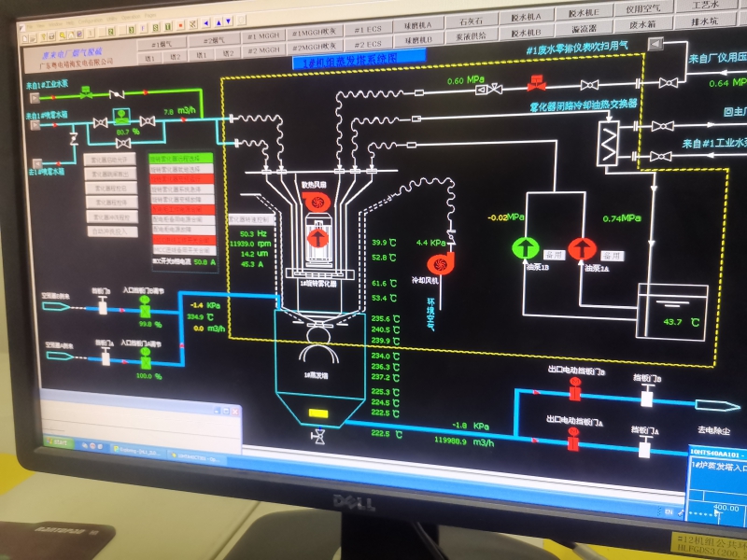
Task: Click the green oil pump 1B icon
Action: tap(525, 248)
